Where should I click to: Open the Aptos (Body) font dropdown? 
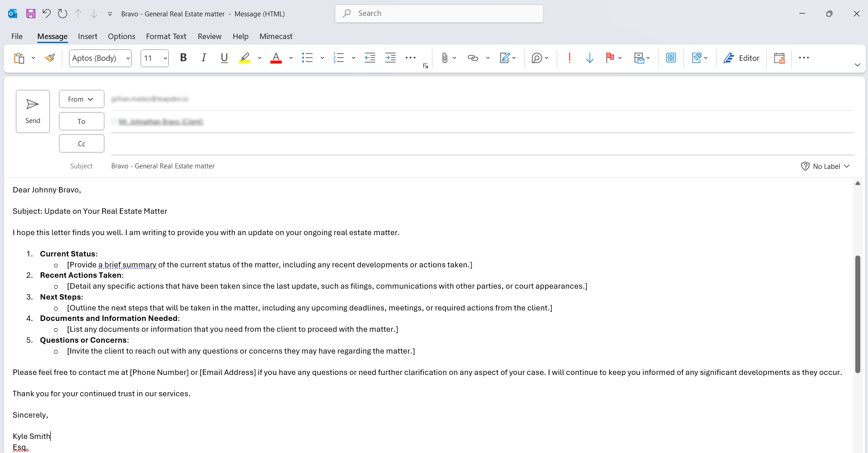pyautogui.click(x=128, y=58)
